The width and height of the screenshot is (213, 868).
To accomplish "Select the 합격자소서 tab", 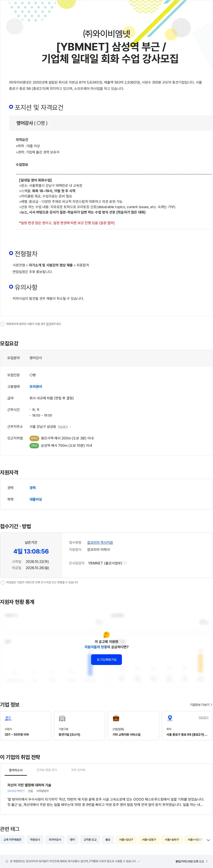I will pos(16,770).
